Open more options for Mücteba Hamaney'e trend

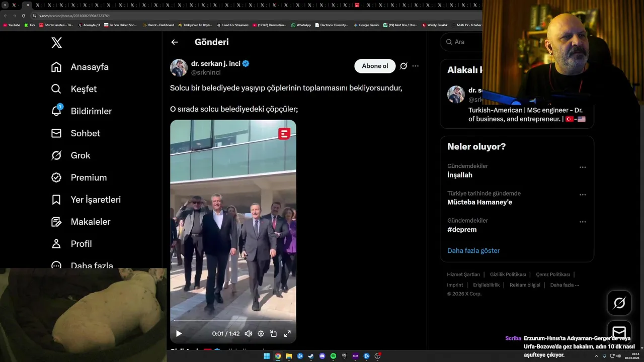tap(583, 195)
